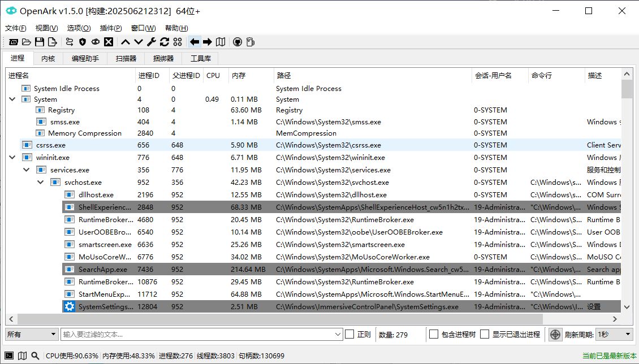This screenshot has width=639, height=364.
Task: Collapse the System tree node
Action: tap(12, 99)
